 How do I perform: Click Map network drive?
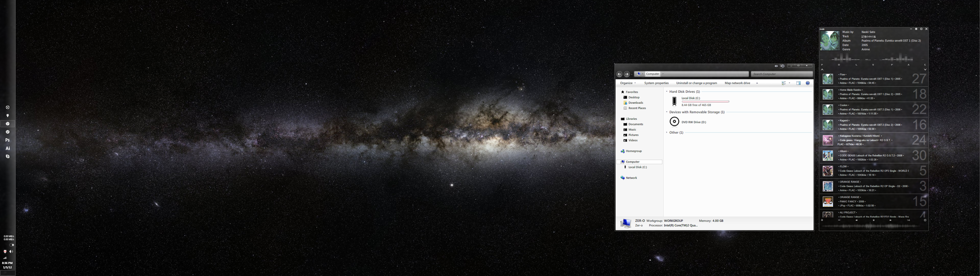pos(737,83)
